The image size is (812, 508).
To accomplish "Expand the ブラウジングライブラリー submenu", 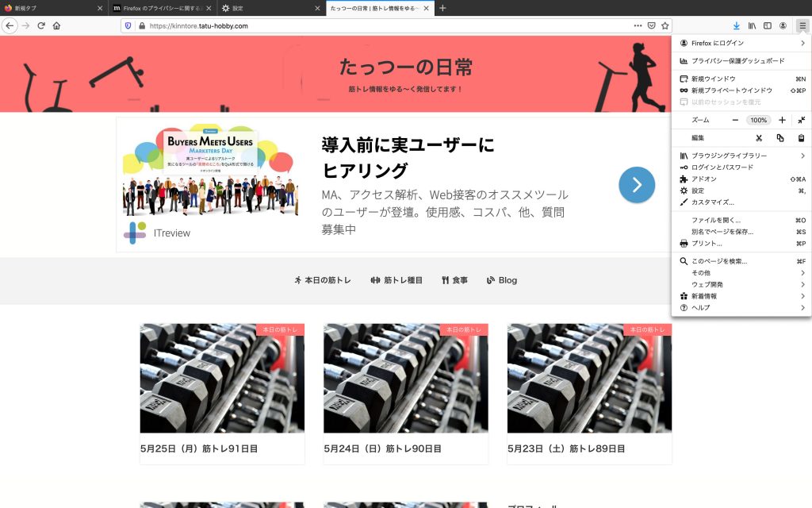I will 741,156.
